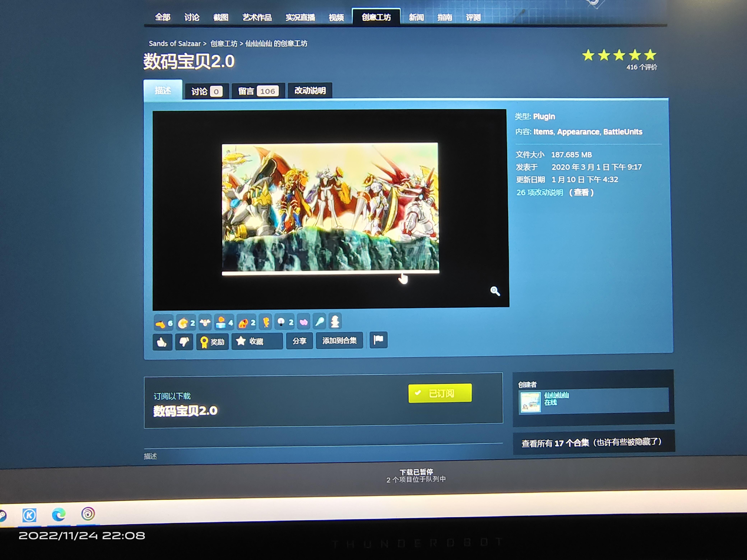
Task: Click 添加到合集 to add to collection
Action: pyautogui.click(x=339, y=340)
